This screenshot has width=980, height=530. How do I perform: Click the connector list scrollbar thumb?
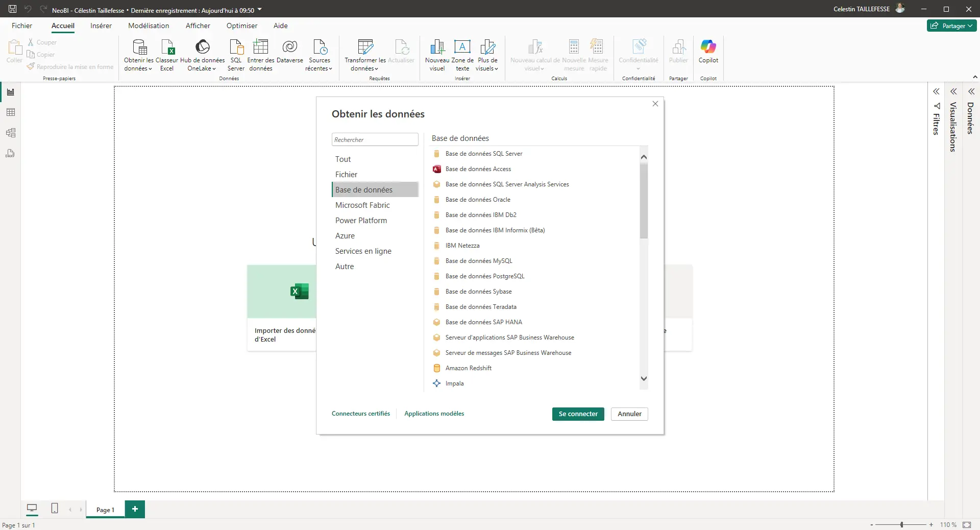point(644,200)
